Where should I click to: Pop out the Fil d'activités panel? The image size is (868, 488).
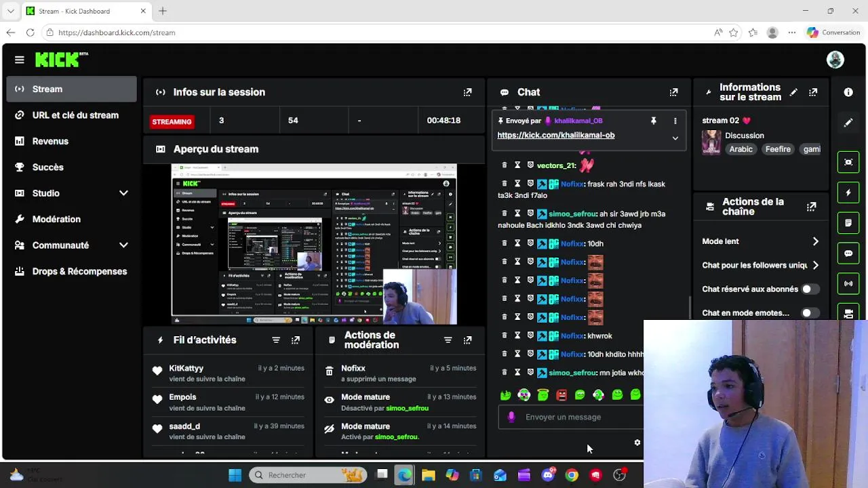[x=296, y=340]
